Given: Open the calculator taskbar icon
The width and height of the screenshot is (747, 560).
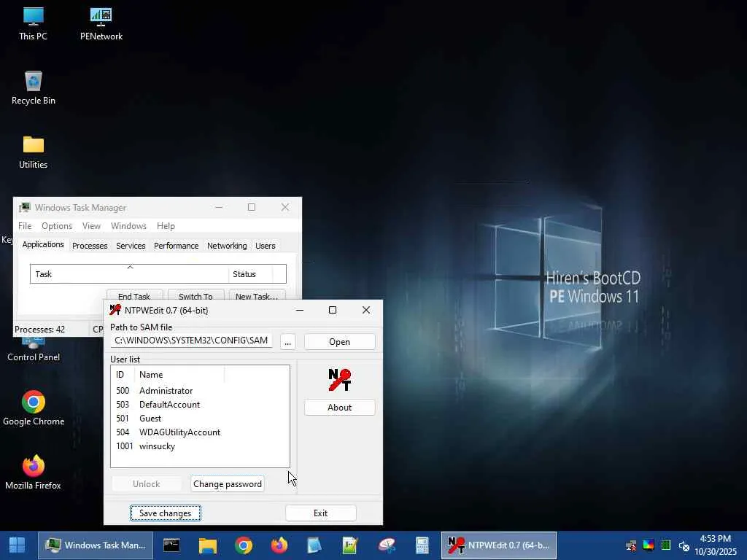Looking at the screenshot, I should tap(422, 545).
